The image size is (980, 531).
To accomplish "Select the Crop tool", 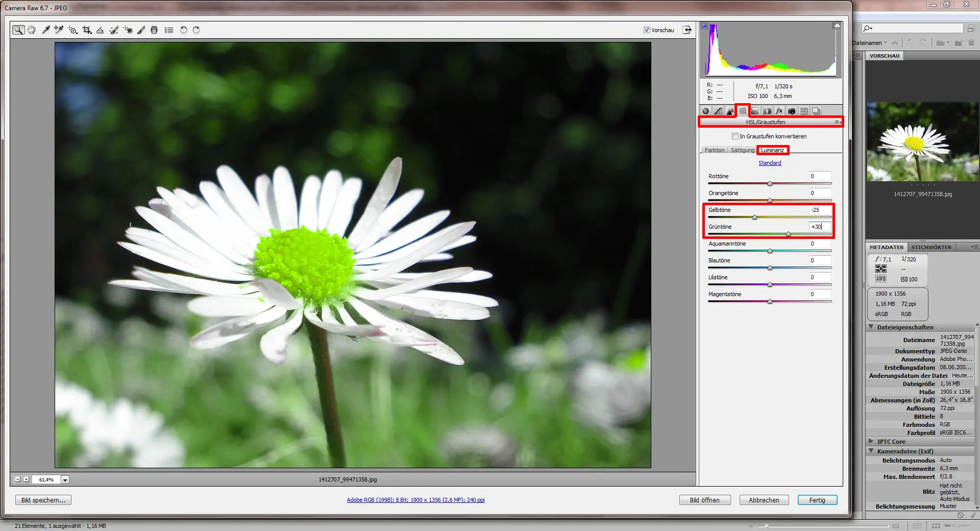I will pyautogui.click(x=87, y=30).
